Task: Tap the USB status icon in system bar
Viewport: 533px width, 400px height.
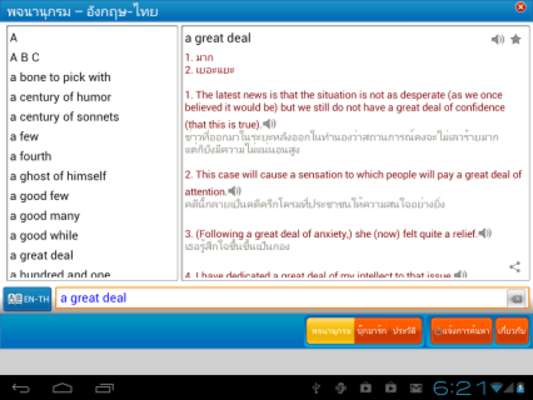Action: (316, 388)
